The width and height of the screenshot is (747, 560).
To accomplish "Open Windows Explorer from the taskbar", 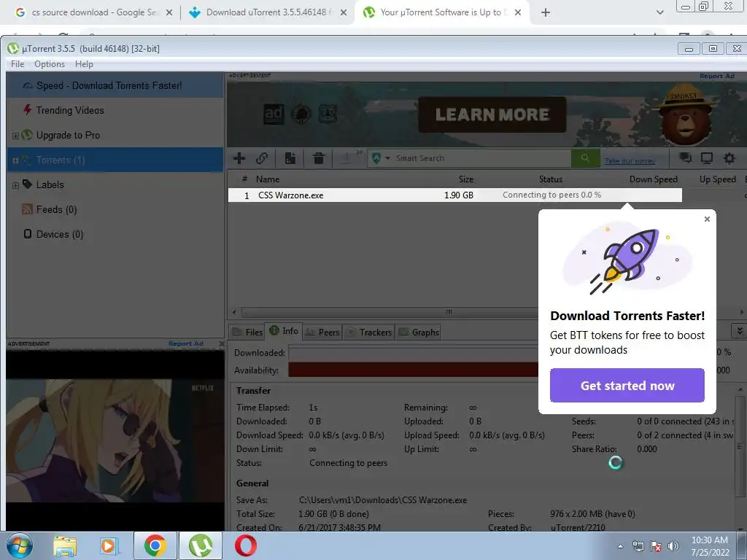I will click(65, 545).
